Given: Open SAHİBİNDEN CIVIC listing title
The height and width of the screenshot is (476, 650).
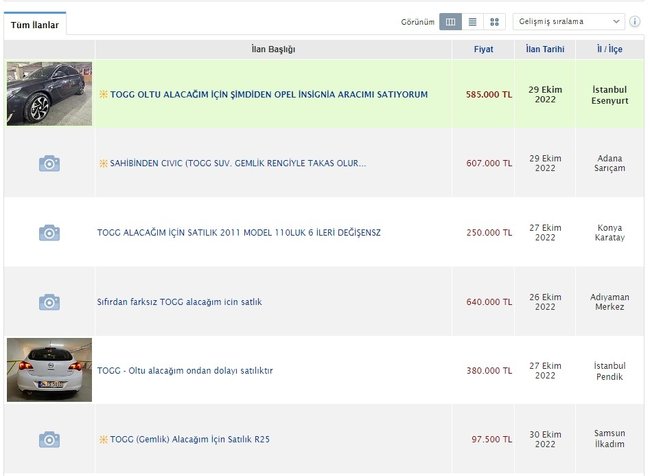Looking at the screenshot, I should (x=238, y=163).
